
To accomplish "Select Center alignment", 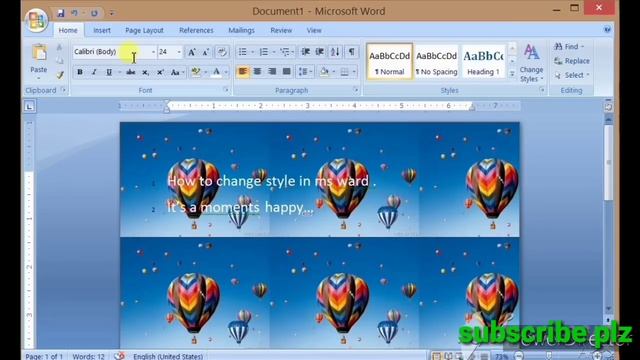I will (x=258, y=72).
